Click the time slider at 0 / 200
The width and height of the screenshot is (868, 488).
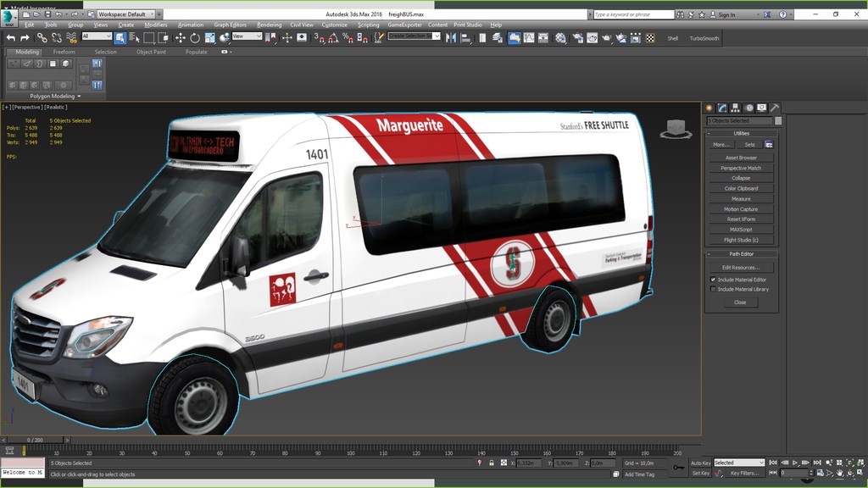[35, 441]
